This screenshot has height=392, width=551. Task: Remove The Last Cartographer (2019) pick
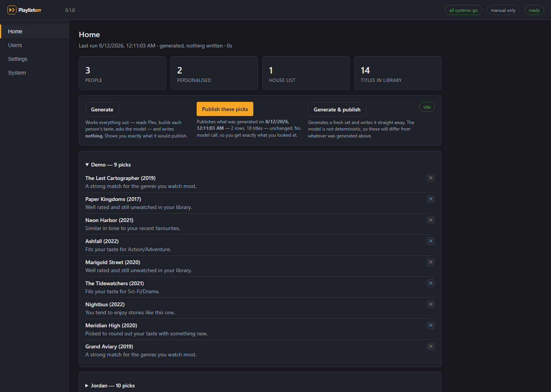point(431,178)
